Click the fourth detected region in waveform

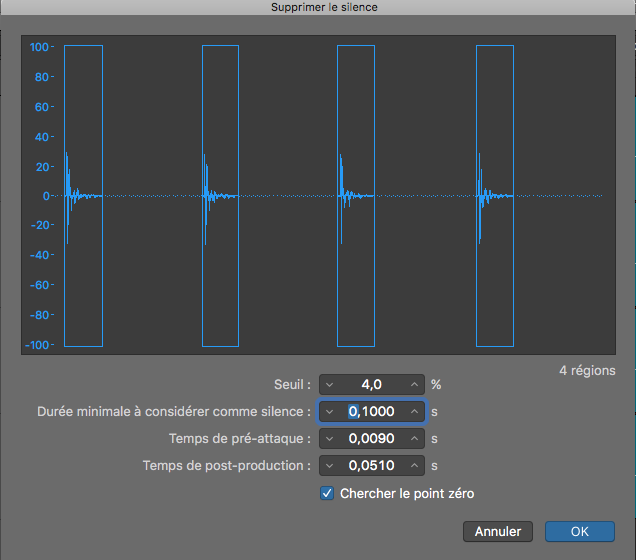point(495,196)
